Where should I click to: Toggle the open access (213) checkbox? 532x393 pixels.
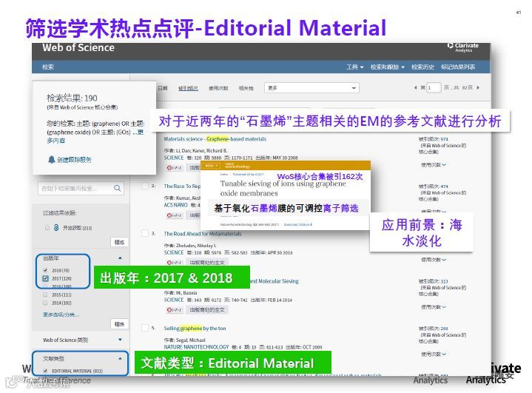tap(47, 228)
